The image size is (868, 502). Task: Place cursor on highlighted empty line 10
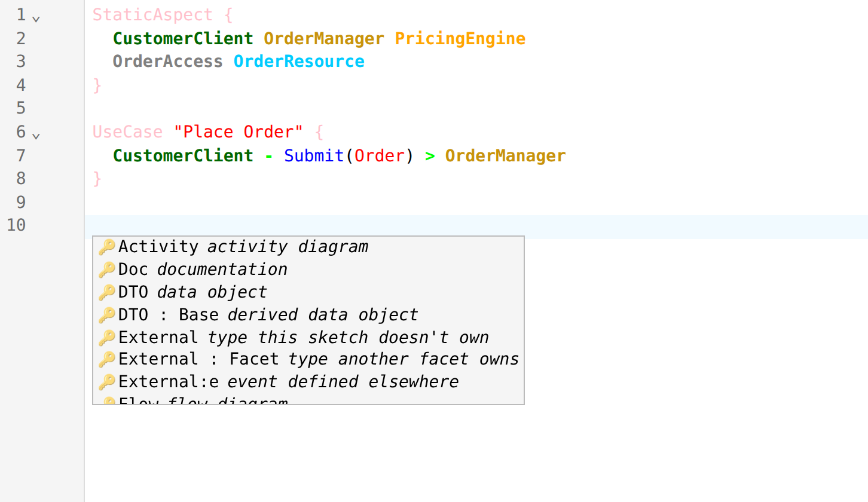point(476,226)
